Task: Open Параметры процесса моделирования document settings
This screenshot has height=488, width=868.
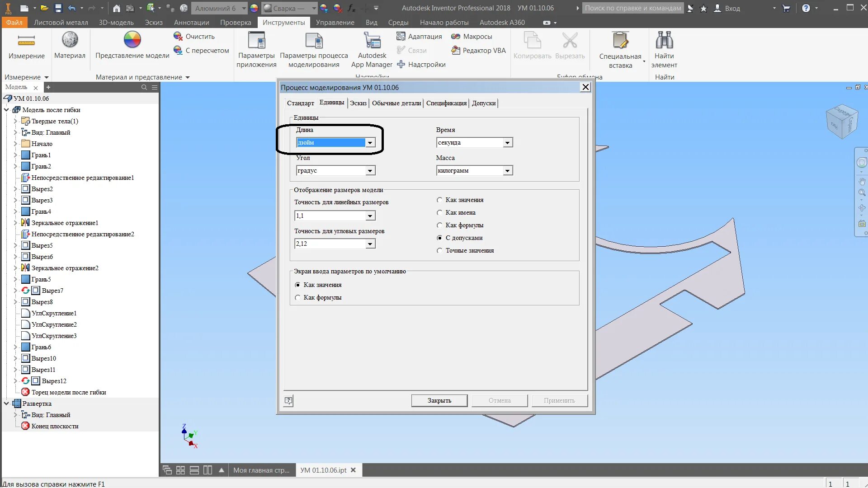Action: (314, 50)
